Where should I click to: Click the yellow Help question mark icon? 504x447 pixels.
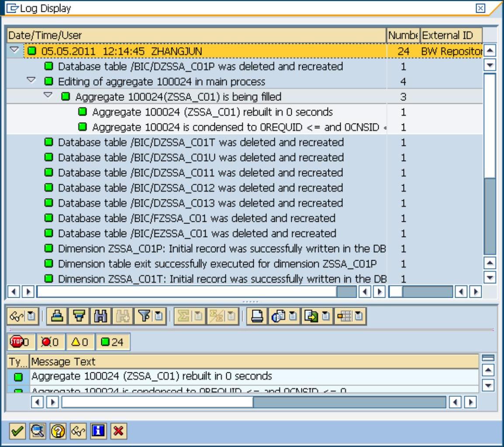(58, 431)
